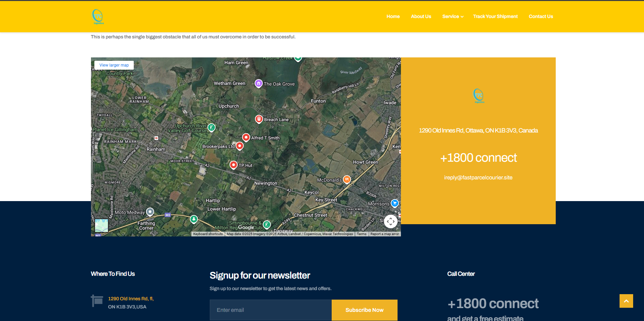Navigate to Contact Us

click(540, 16)
